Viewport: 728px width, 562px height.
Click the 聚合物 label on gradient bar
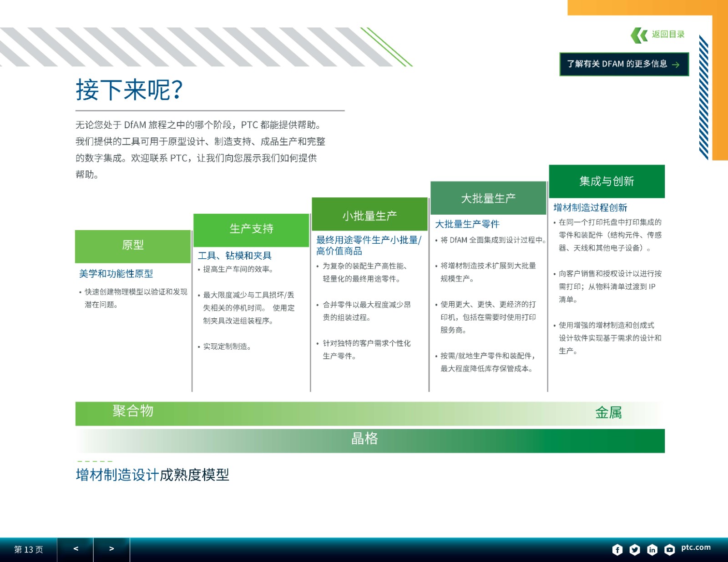[133, 411]
